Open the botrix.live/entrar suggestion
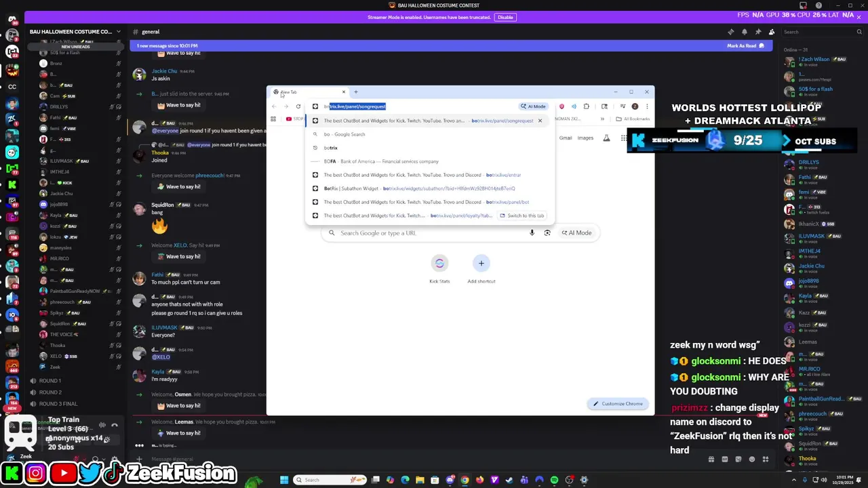This screenshot has height=488, width=868. [x=431, y=175]
